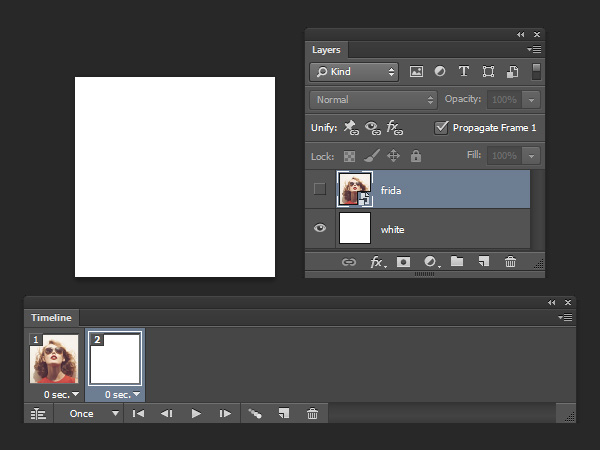Filter layers by type (T) icon

pyautogui.click(x=464, y=72)
